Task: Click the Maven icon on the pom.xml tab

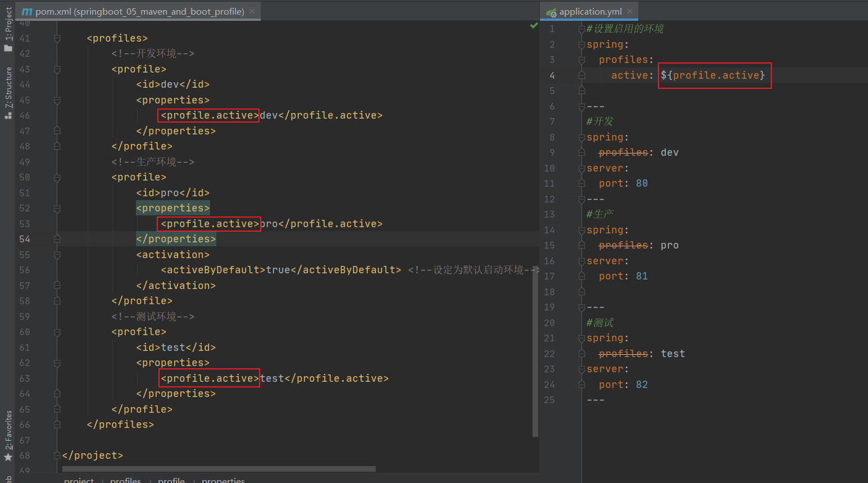Action: click(x=27, y=11)
